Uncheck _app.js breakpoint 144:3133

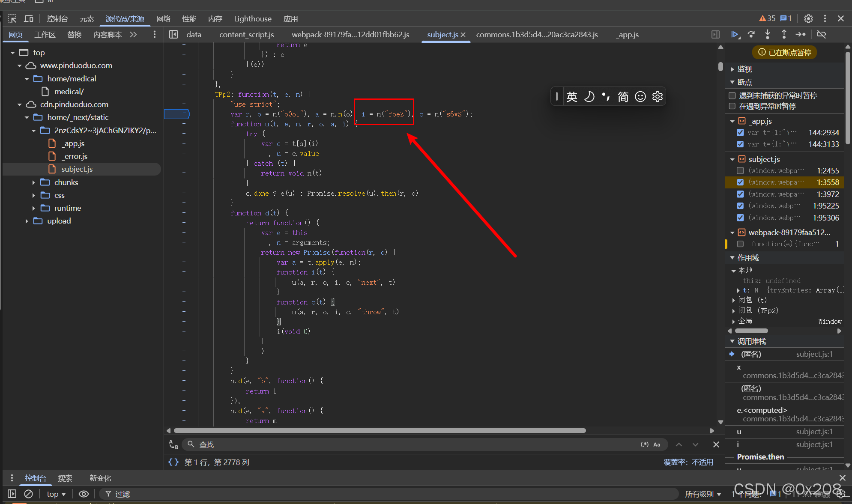(x=740, y=144)
